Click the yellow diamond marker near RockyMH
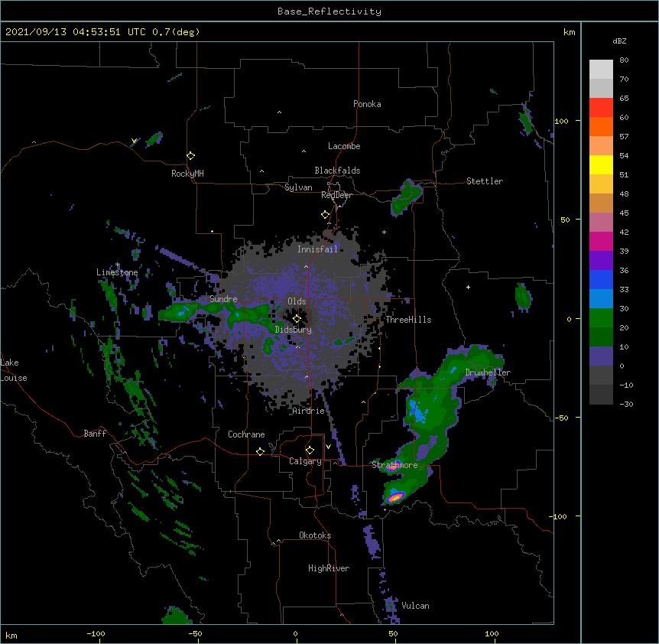 pos(190,156)
